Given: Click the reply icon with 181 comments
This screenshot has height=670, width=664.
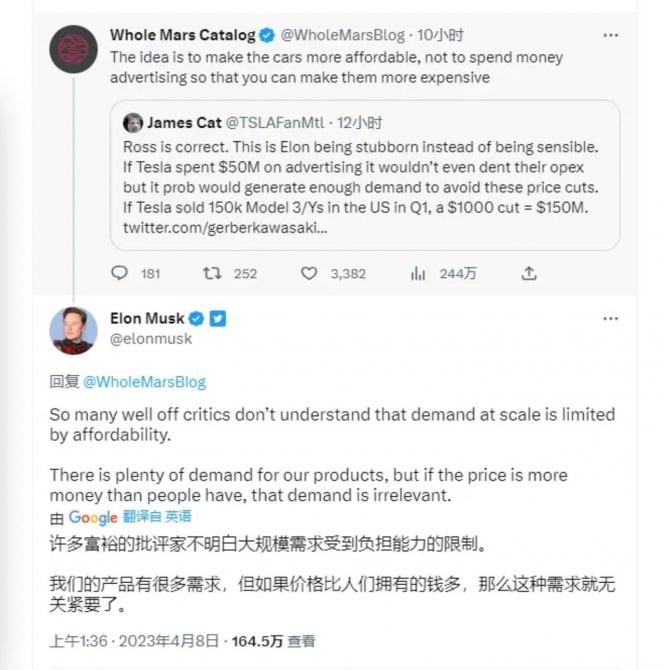Looking at the screenshot, I should click(120, 273).
